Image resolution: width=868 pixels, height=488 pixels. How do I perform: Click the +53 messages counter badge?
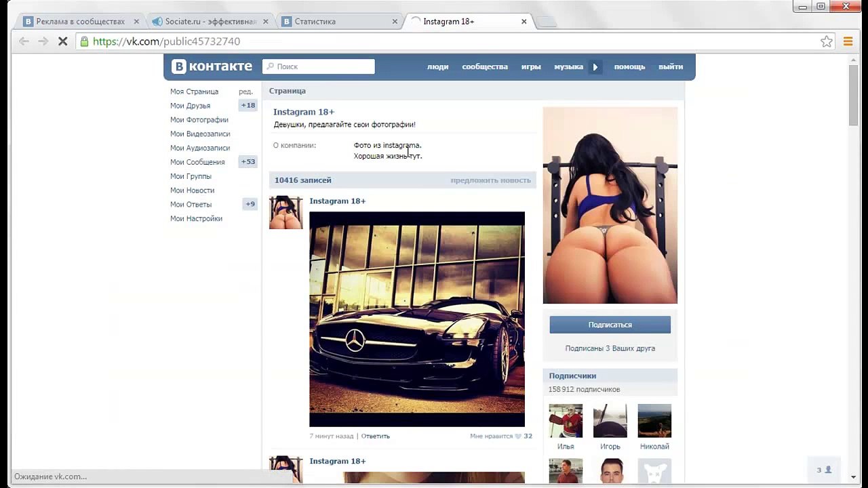(x=248, y=162)
